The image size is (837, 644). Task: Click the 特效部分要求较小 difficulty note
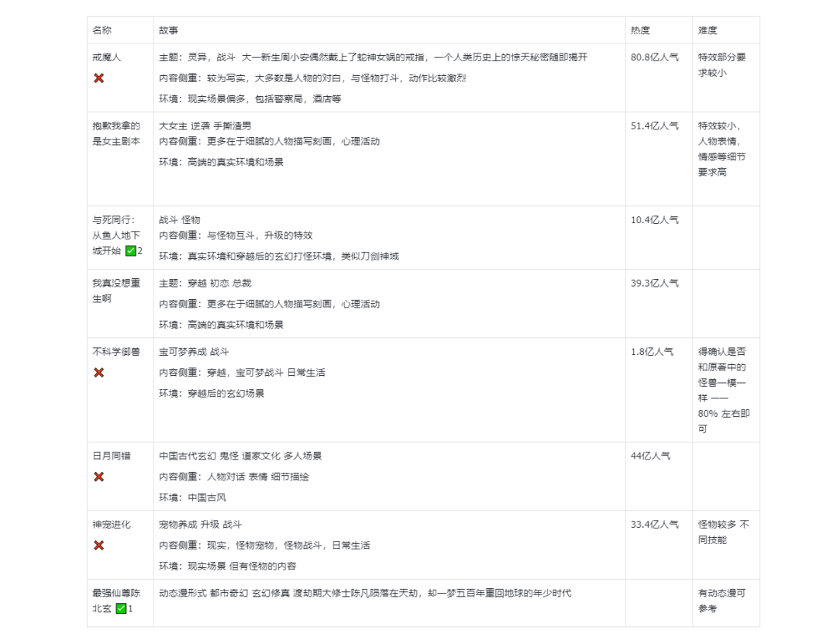tap(722, 64)
